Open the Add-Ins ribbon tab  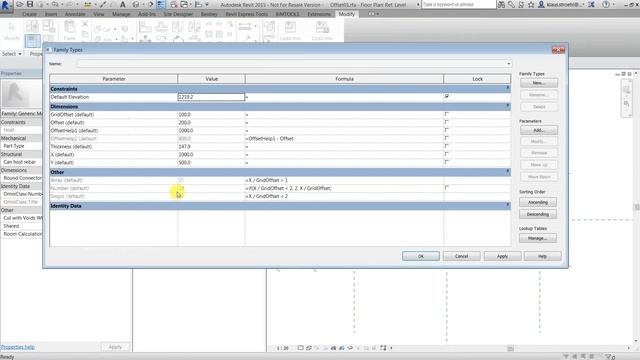(147, 14)
